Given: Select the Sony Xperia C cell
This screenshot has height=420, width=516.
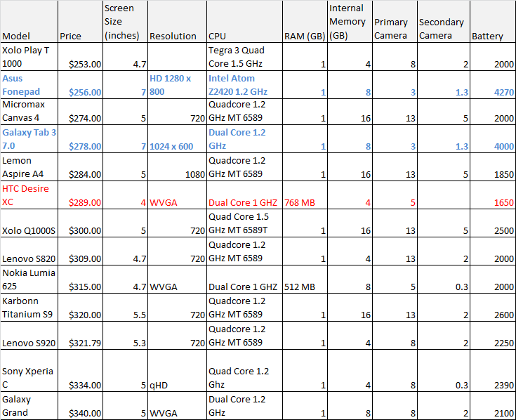Looking at the screenshot, I should click(x=29, y=371).
